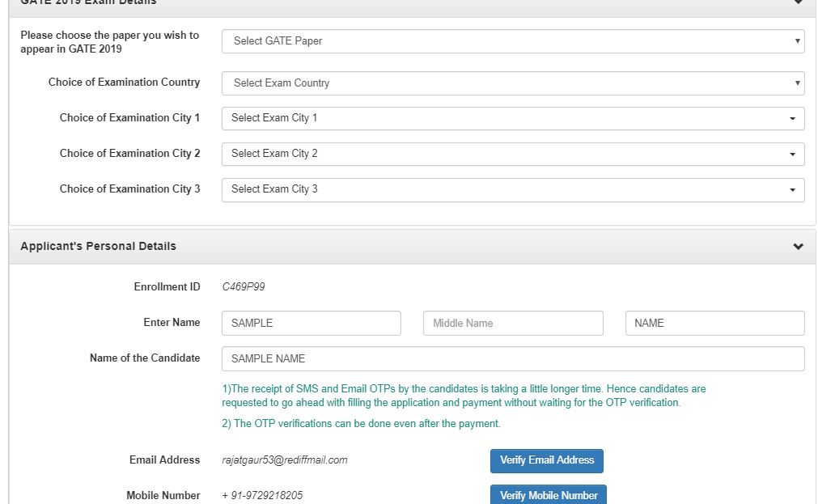The image size is (818, 504).
Task: Open the Select Exam City 3 dropdown
Action: (513, 189)
